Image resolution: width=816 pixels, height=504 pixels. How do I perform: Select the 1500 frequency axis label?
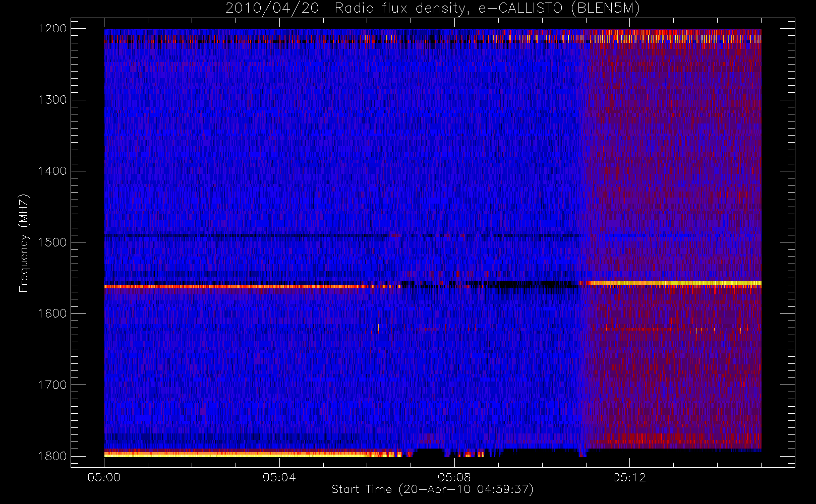click(x=52, y=242)
